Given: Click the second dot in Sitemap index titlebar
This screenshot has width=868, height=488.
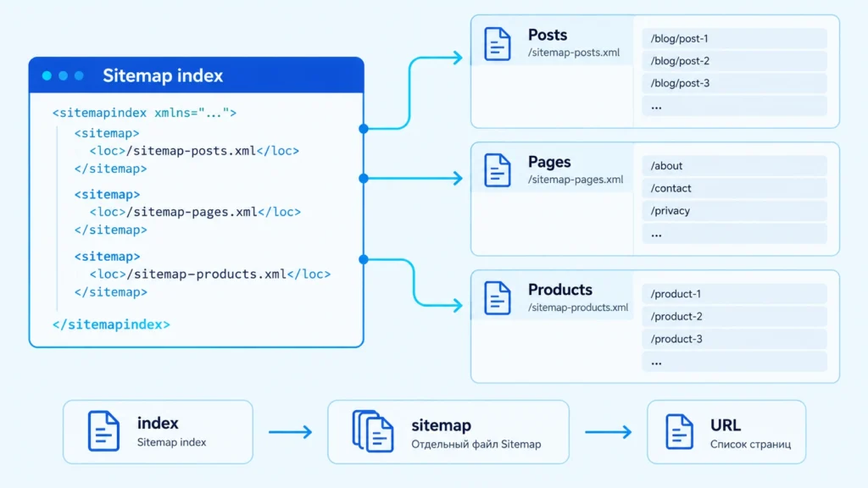Looking at the screenshot, I should point(63,75).
